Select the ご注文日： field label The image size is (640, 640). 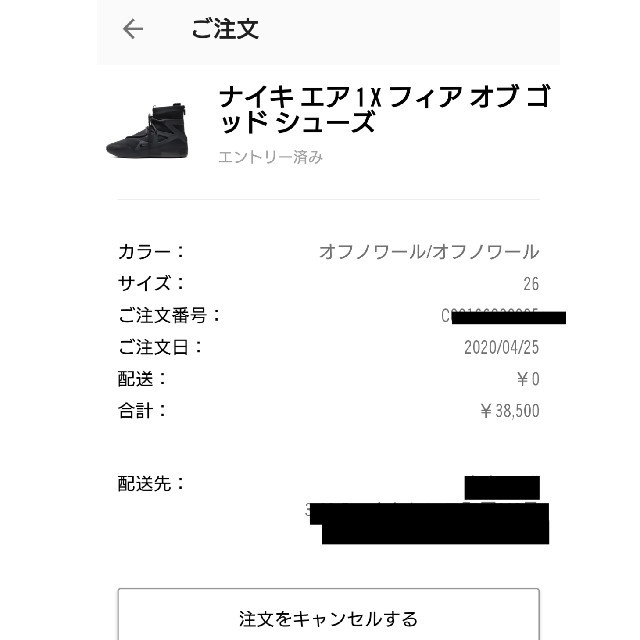[x=160, y=347]
